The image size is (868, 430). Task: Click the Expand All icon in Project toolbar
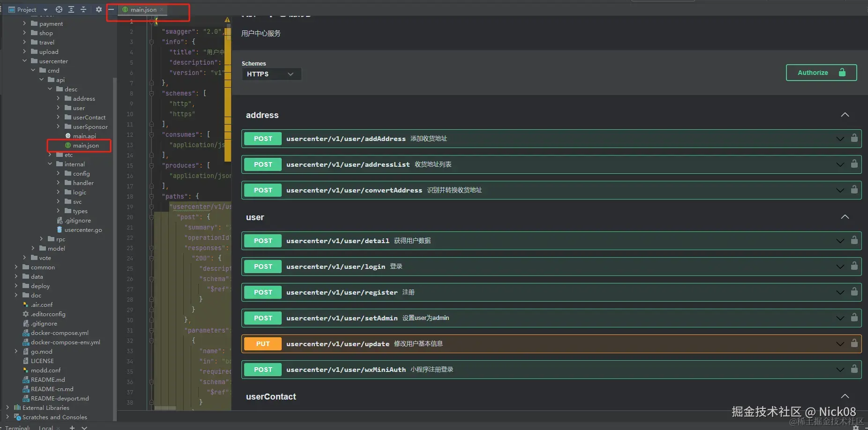71,9
